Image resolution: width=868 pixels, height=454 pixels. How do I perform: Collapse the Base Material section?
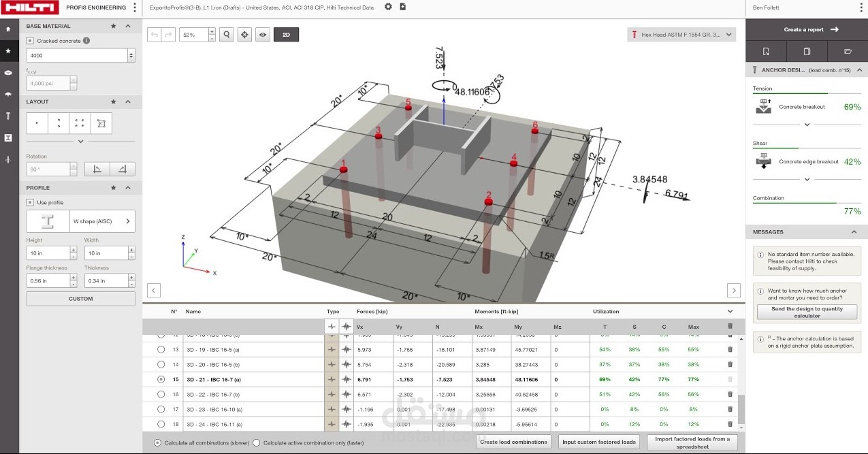tap(128, 26)
